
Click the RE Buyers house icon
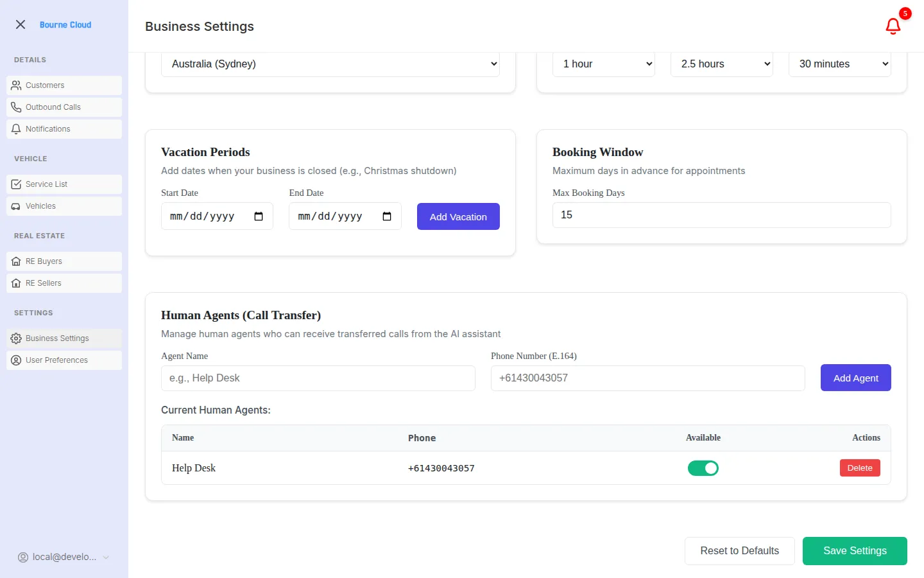16,261
